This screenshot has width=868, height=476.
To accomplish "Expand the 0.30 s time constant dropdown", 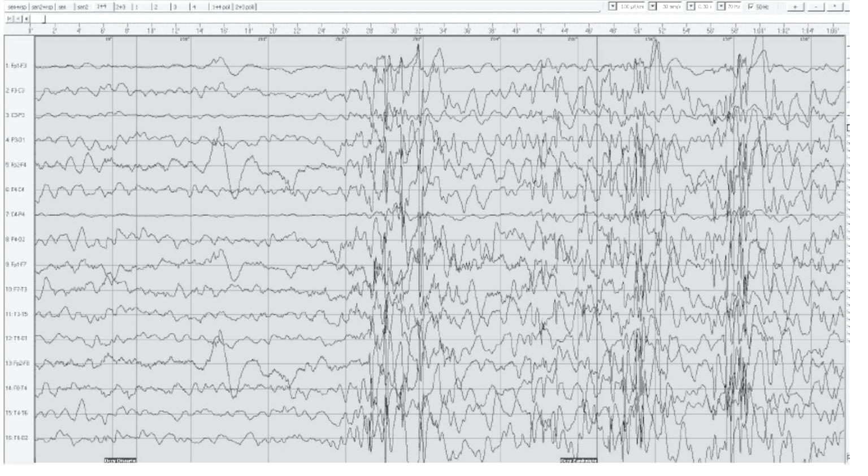I will [x=691, y=7].
